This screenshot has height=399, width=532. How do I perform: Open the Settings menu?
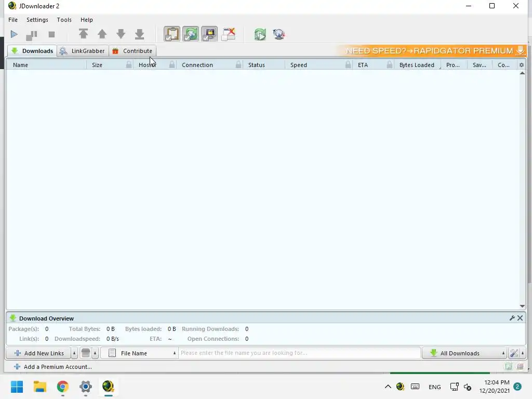(x=37, y=20)
